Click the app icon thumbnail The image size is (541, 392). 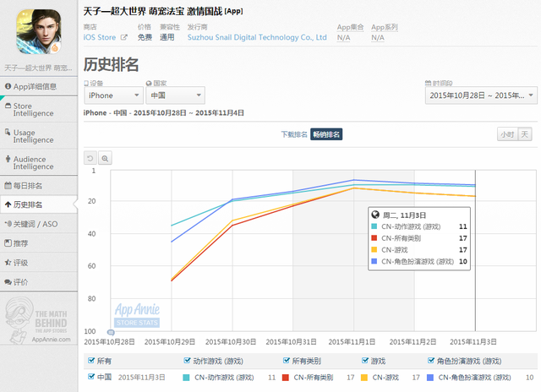pos(39,31)
